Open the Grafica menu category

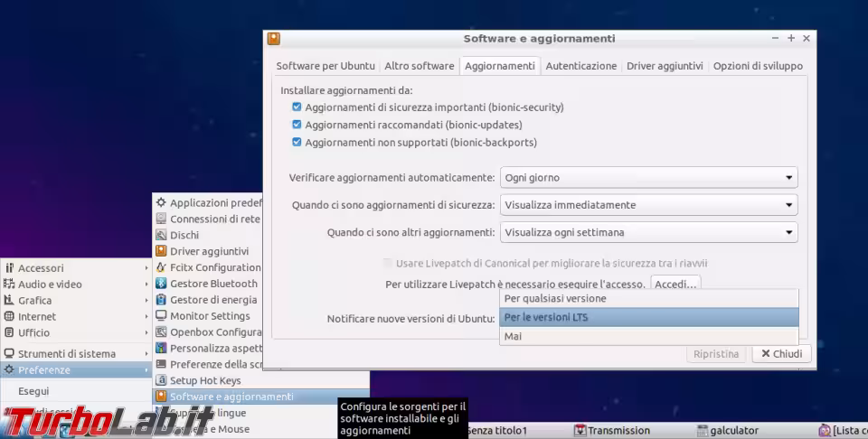coord(76,300)
